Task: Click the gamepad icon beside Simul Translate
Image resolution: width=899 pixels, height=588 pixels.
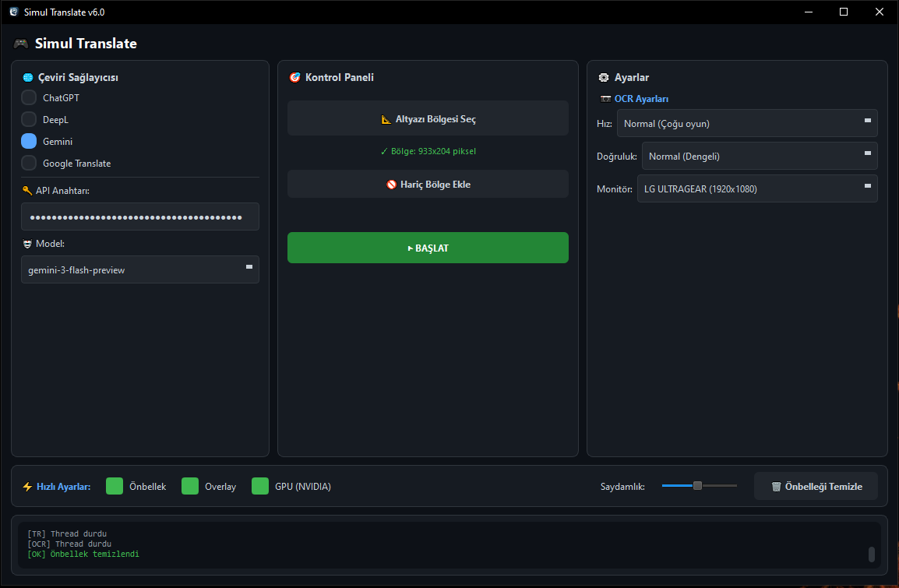Action: coord(21,44)
